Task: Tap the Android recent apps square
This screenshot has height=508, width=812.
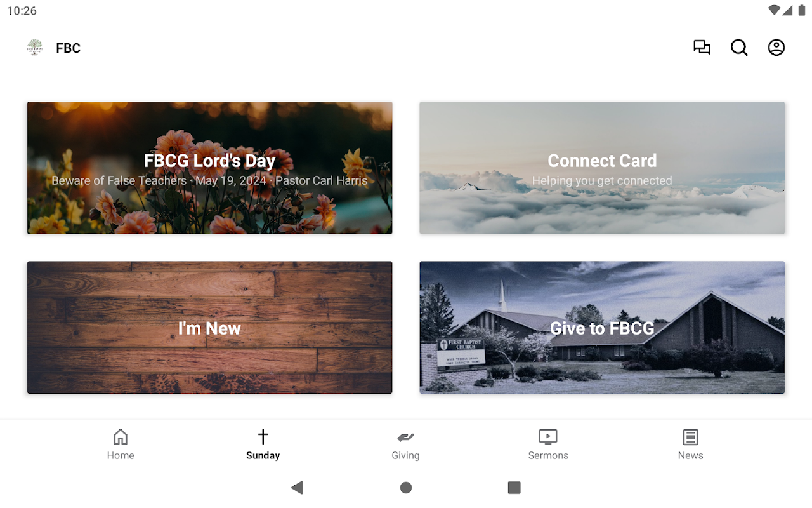Action: click(x=514, y=488)
